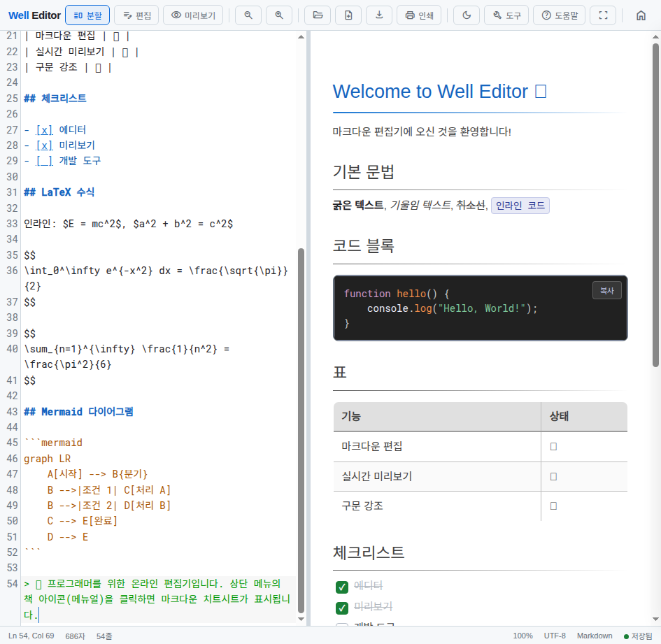Click the 100% zoom level in status bar
The image size is (661, 644).
pos(523,636)
